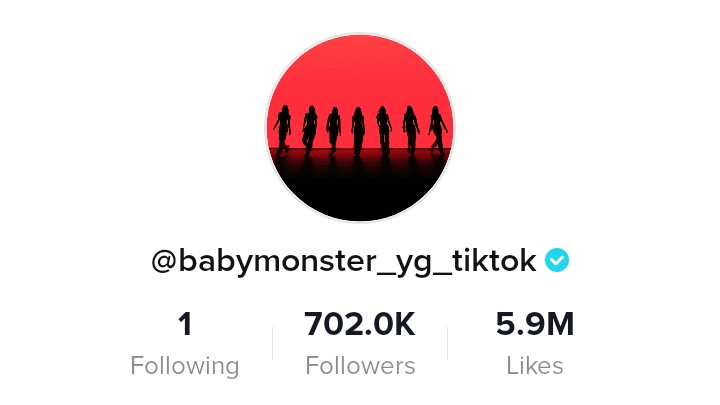The image size is (720, 405).
Task: Click the second silhouette from left in avatar
Action: [310, 130]
